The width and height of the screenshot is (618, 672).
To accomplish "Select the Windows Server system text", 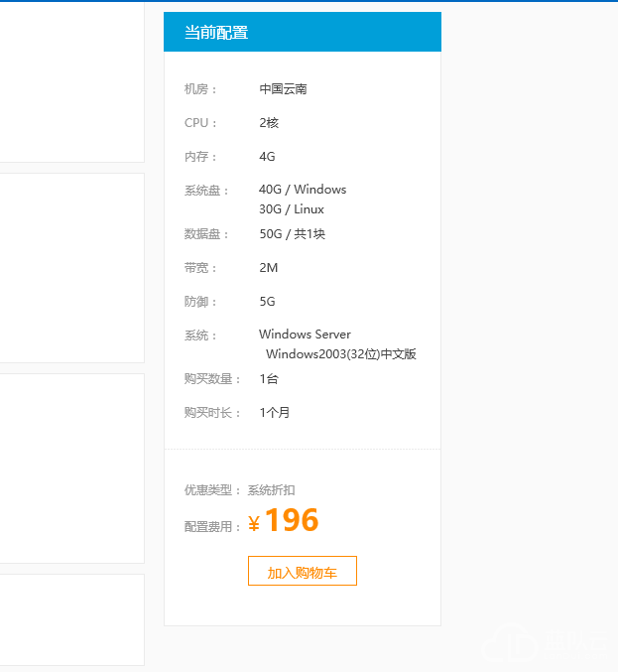I will 305,335.
